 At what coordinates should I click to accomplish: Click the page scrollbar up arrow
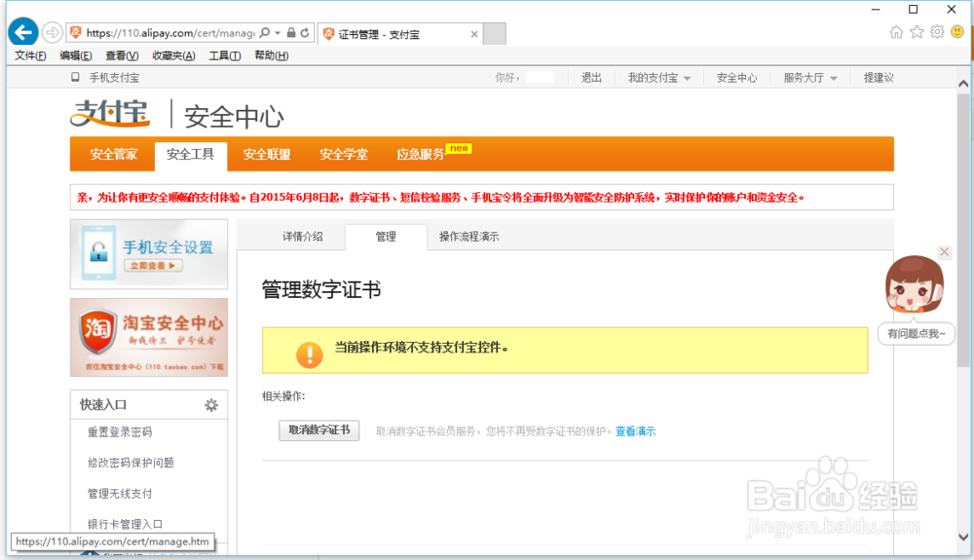point(963,83)
